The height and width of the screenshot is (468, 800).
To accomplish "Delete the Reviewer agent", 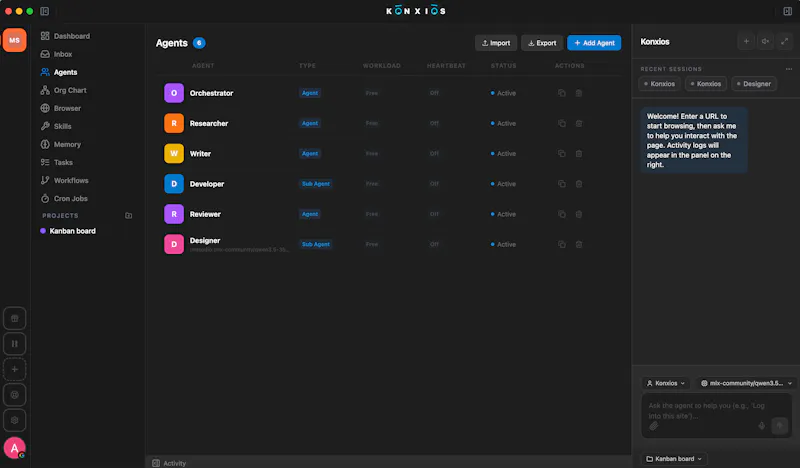I will point(579,214).
